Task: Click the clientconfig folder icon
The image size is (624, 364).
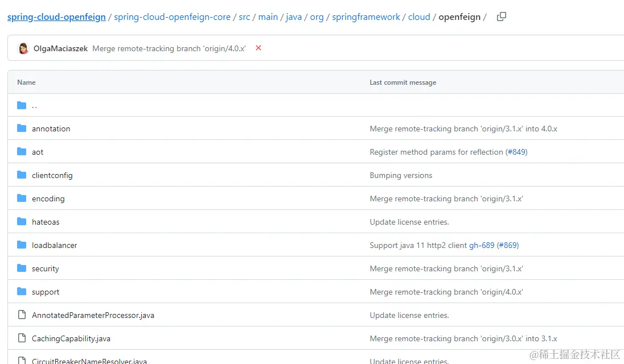Action: click(22, 175)
